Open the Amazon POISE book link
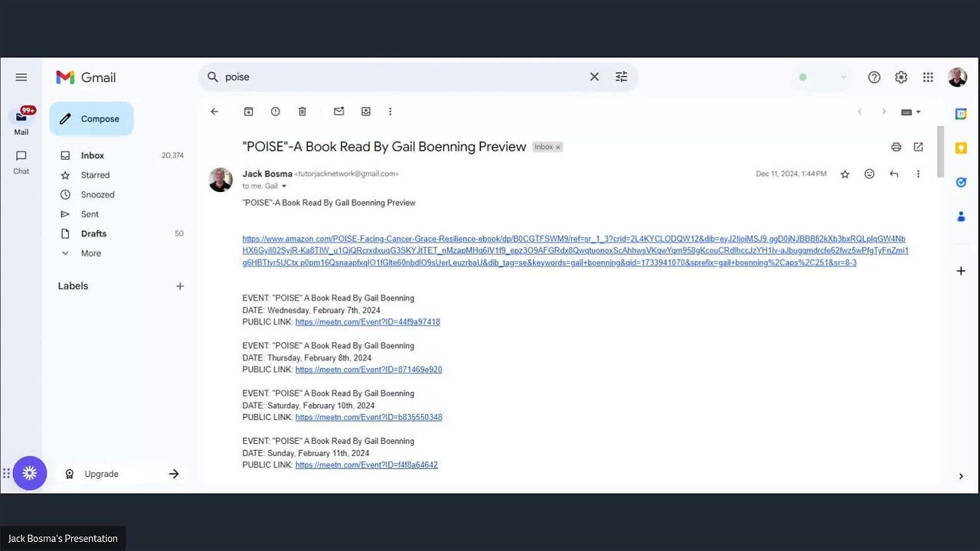This screenshot has height=551, width=980. click(x=575, y=250)
